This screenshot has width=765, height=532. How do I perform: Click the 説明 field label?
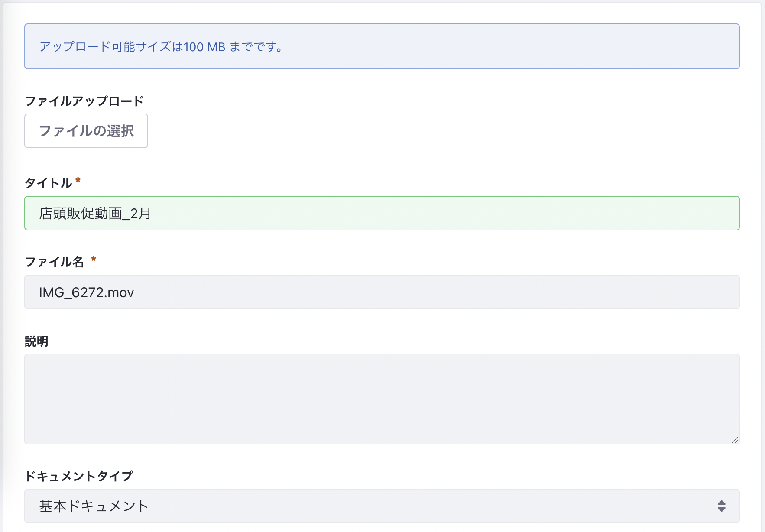click(x=36, y=341)
